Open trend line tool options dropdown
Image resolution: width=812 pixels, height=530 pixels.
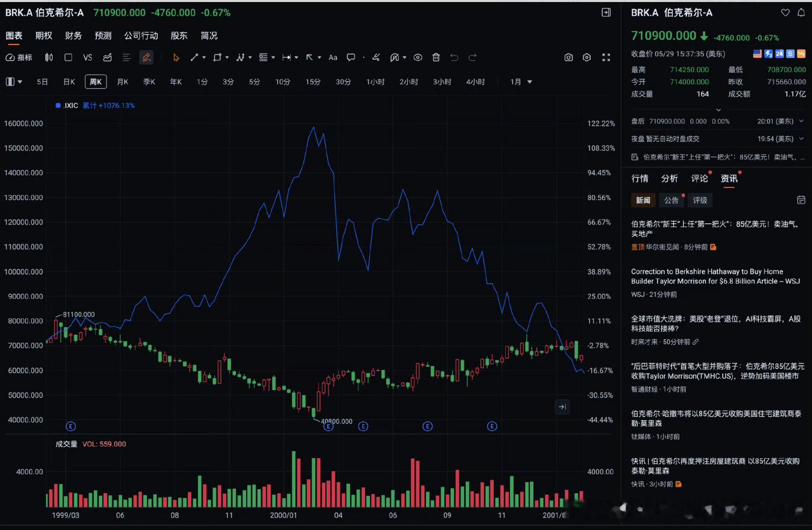[204, 57]
